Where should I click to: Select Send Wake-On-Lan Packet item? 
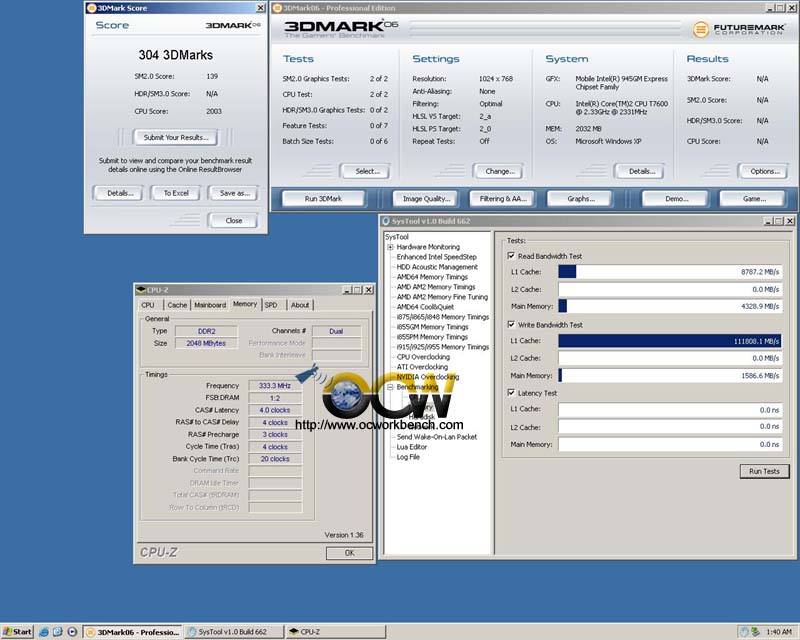[x=437, y=437]
